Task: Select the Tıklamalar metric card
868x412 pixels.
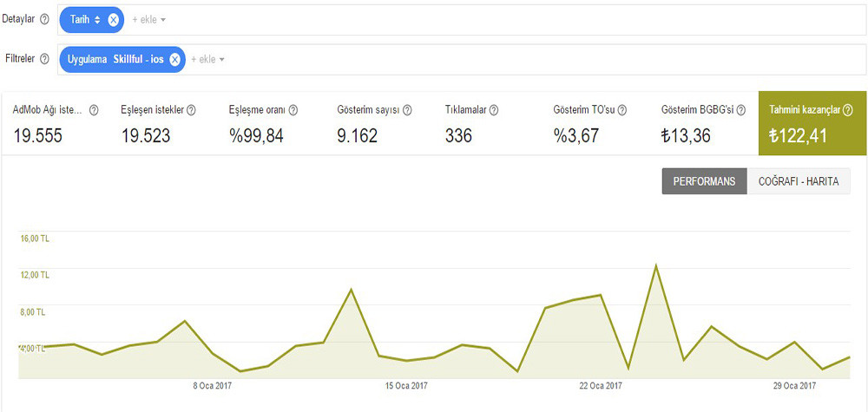Action: [489, 123]
